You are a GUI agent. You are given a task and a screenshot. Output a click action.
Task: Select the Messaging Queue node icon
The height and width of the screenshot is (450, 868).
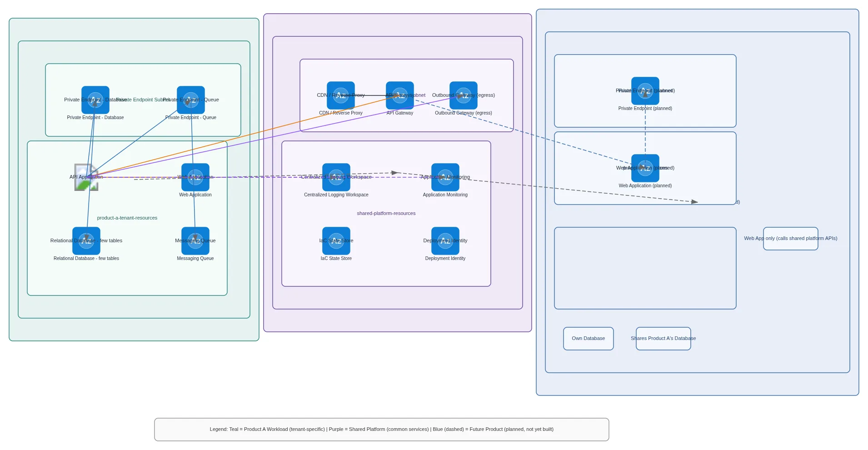[x=195, y=241]
